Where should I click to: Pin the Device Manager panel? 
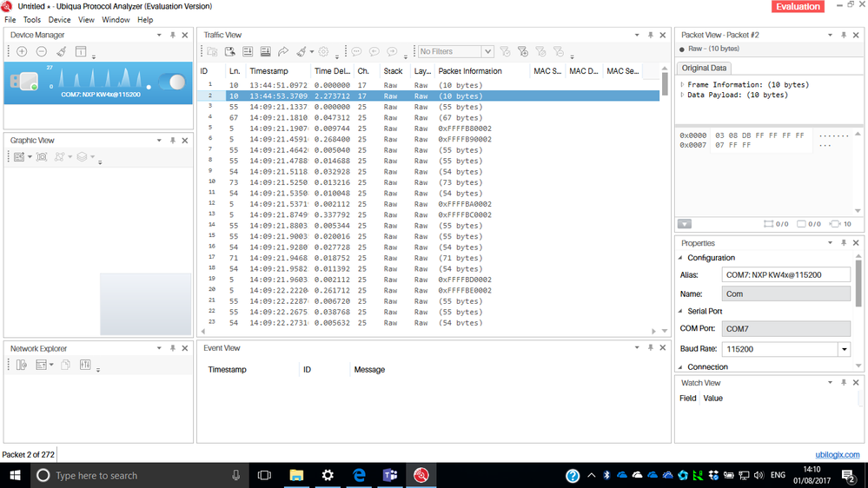click(x=173, y=35)
